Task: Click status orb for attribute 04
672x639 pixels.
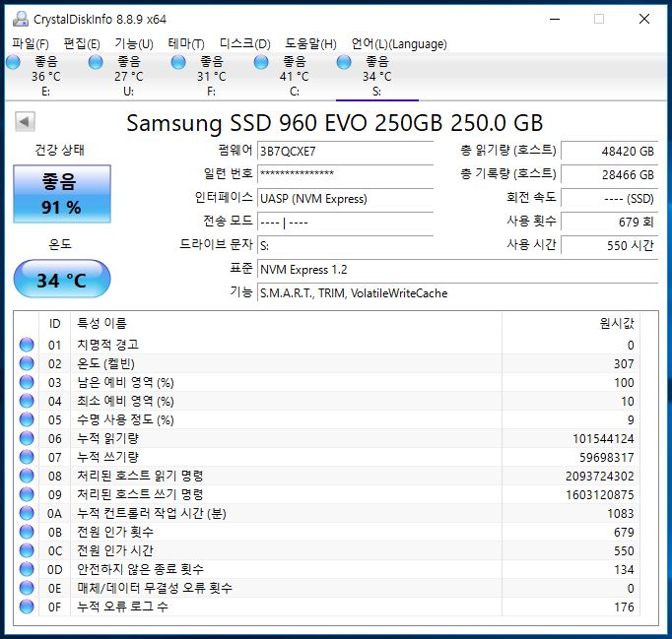Action: point(27,401)
